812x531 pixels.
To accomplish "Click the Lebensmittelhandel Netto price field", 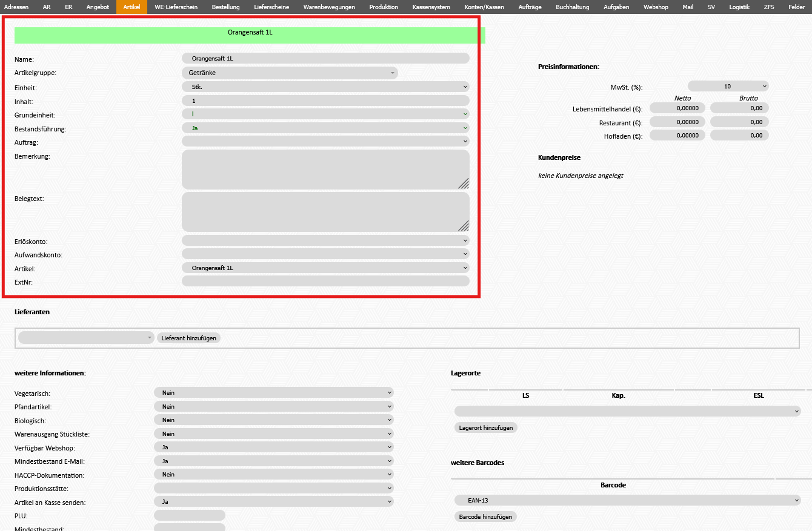I will pyautogui.click(x=677, y=108).
